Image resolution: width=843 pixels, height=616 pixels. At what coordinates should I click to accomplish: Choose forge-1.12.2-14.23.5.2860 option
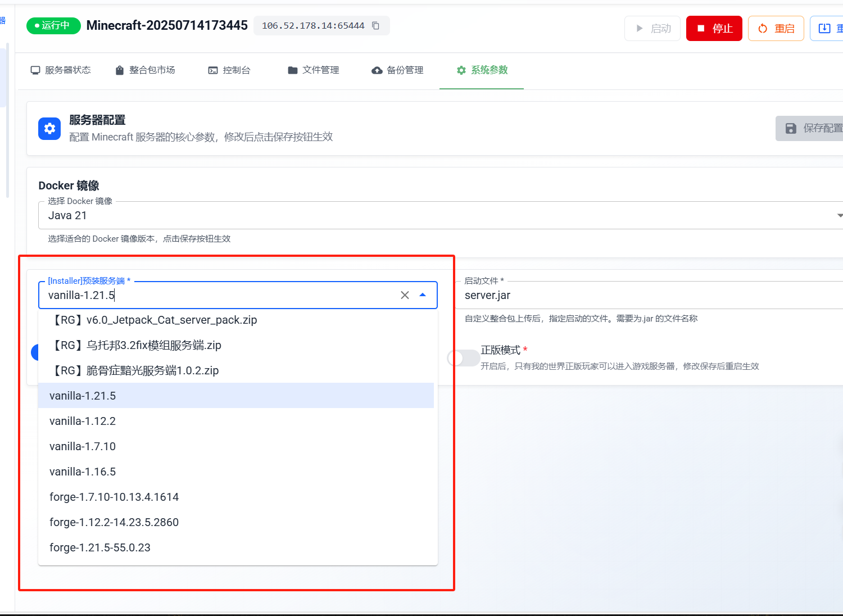click(236, 522)
